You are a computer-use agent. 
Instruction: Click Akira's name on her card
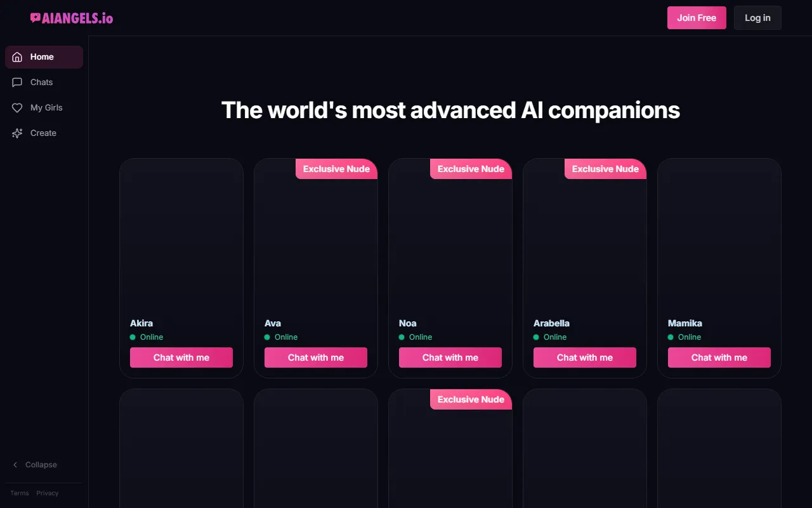coord(141,323)
